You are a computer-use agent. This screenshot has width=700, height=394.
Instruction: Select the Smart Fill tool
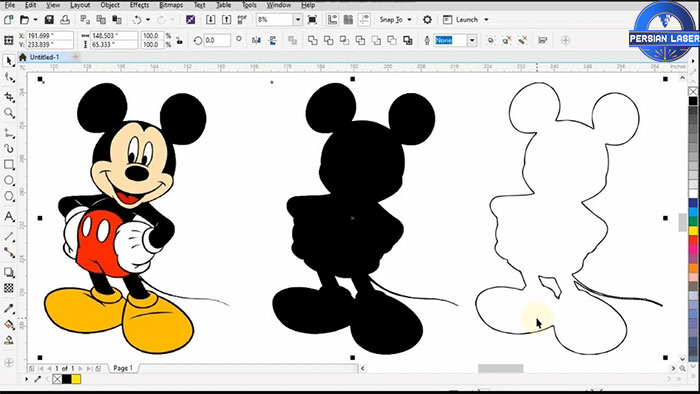9,340
